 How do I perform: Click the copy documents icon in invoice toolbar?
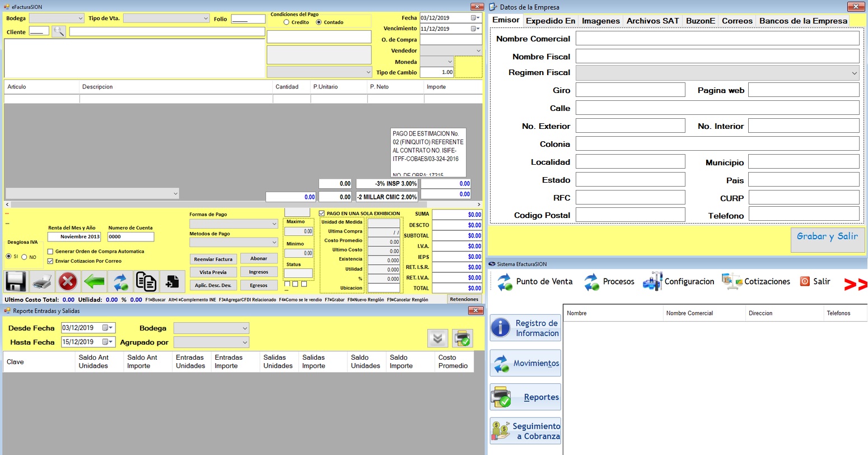146,281
